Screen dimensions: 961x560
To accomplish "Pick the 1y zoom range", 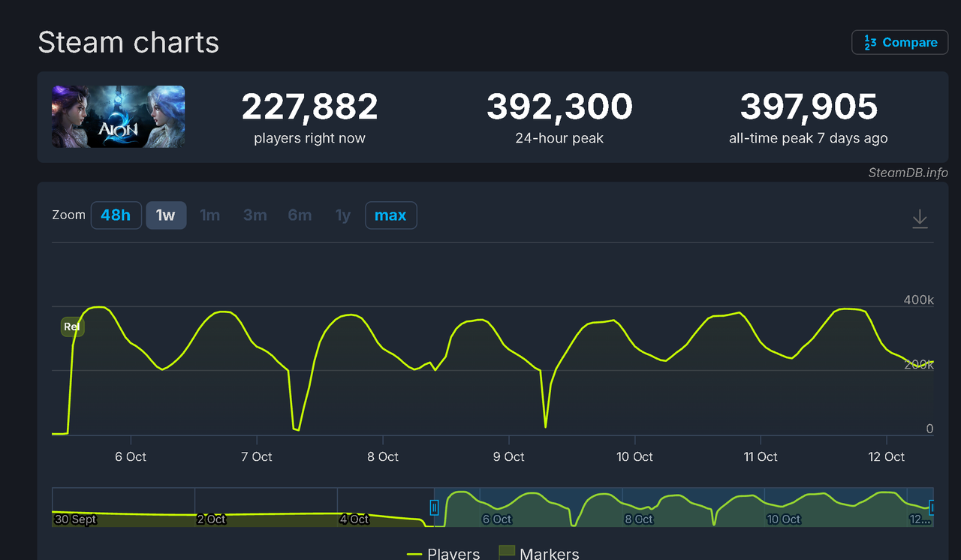I will coord(343,215).
